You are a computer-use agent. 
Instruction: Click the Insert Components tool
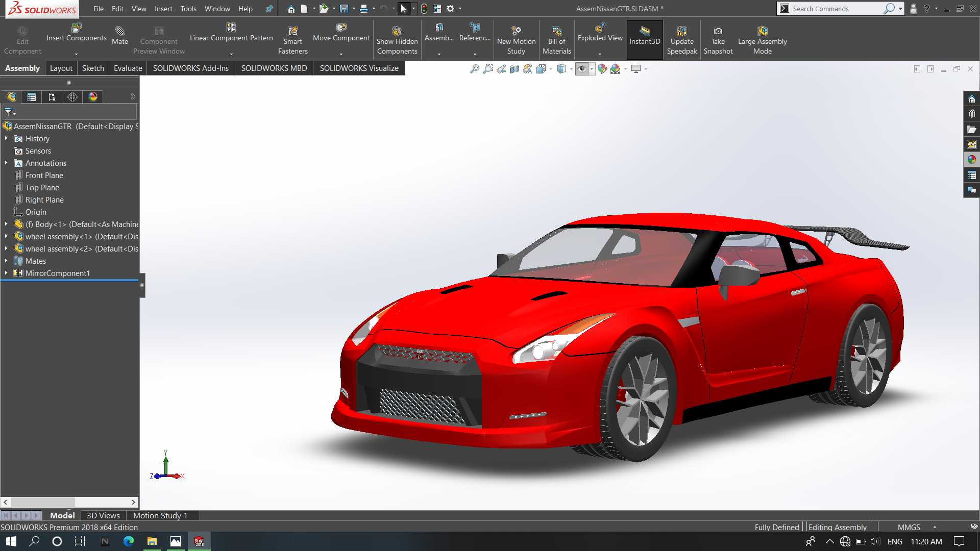tap(77, 33)
